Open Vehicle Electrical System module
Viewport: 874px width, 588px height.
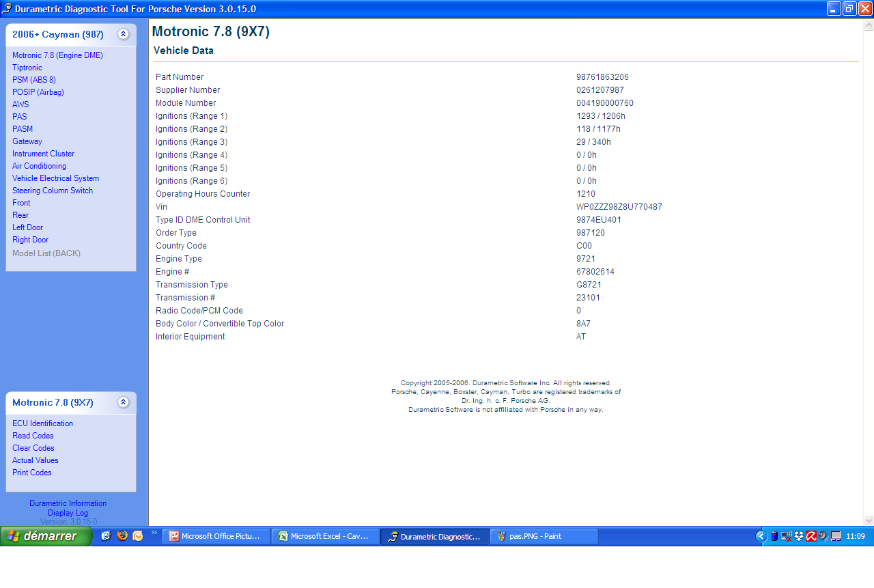click(x=55, y=178)
